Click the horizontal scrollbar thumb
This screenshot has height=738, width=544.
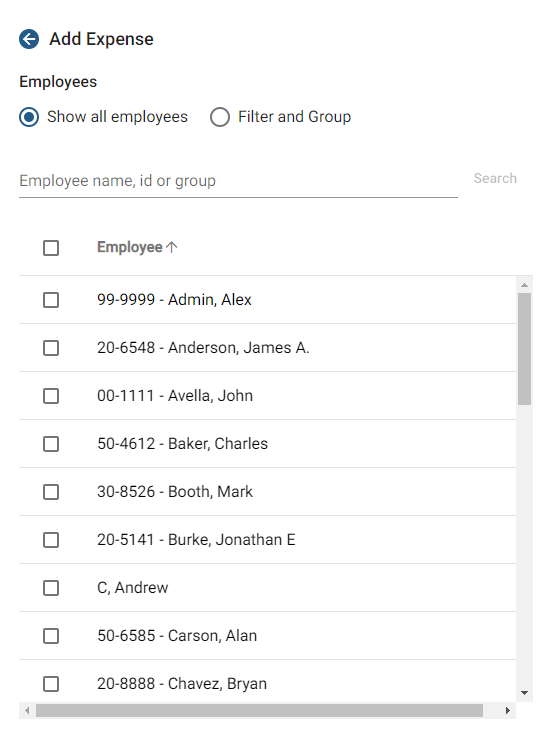pyautogui.click(x=259, y=710)
